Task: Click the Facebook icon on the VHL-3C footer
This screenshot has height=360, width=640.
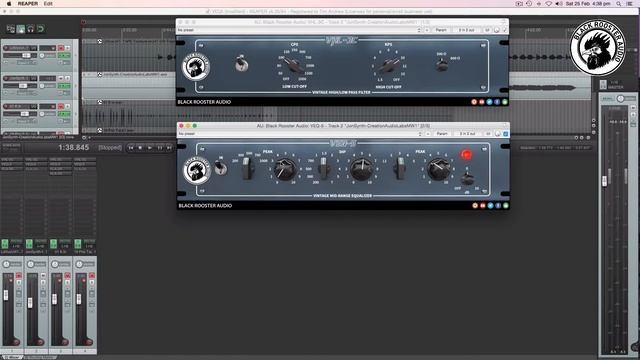Action: click(x=497, y=102)
